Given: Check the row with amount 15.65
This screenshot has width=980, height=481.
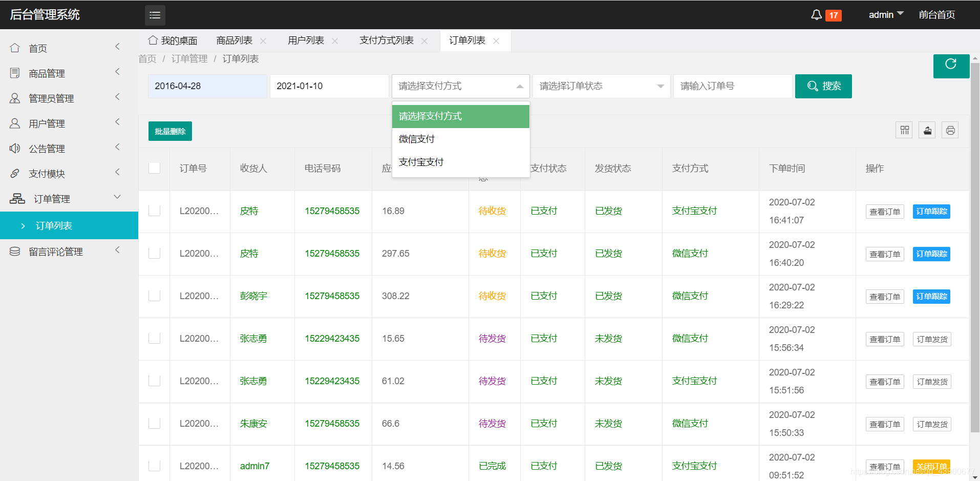Looking at the screenshot, I should (x=154, y=338).
